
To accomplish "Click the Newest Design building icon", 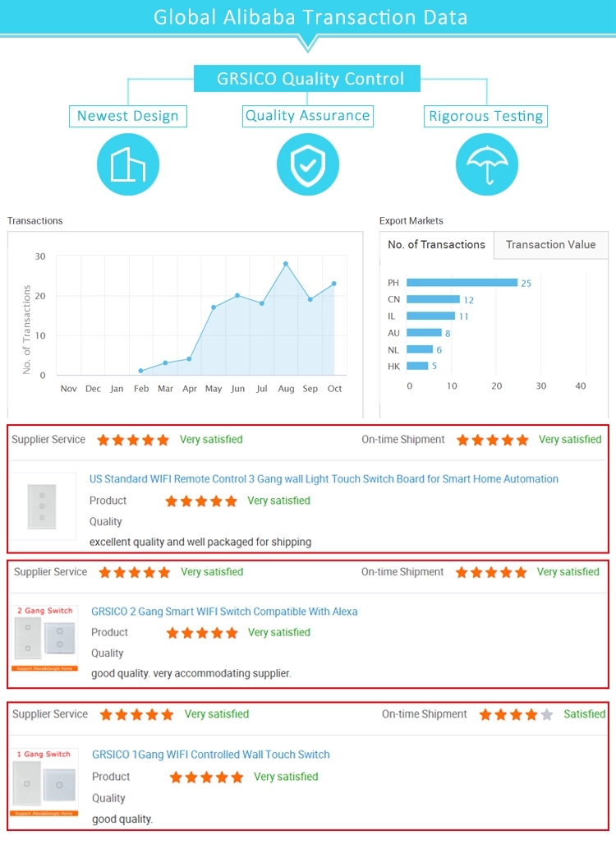I will coord(128,164).
